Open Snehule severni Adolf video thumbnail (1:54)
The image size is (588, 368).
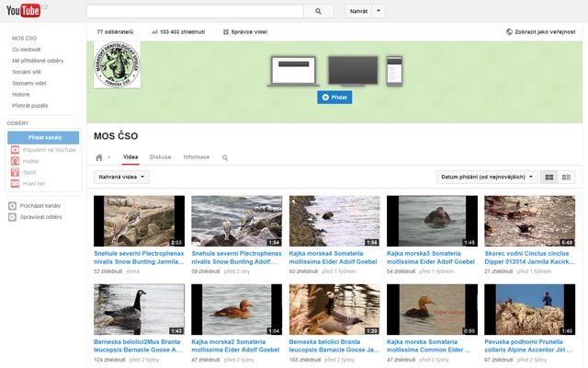click(237, 221)
